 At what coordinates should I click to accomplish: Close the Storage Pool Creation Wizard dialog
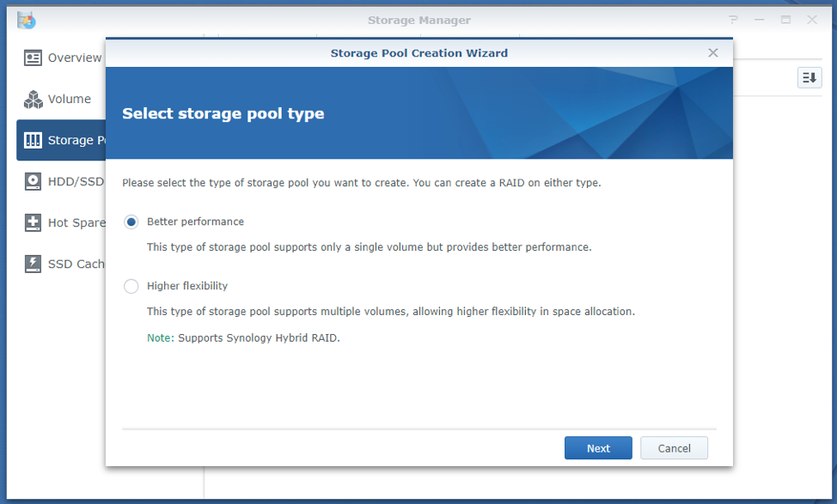(x=712, y=53)
